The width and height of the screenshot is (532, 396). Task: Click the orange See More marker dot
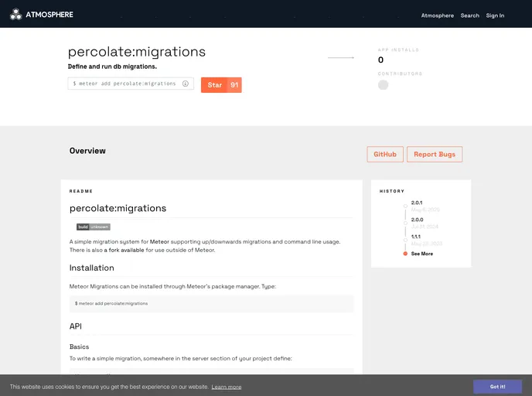[x=405, y=254]
